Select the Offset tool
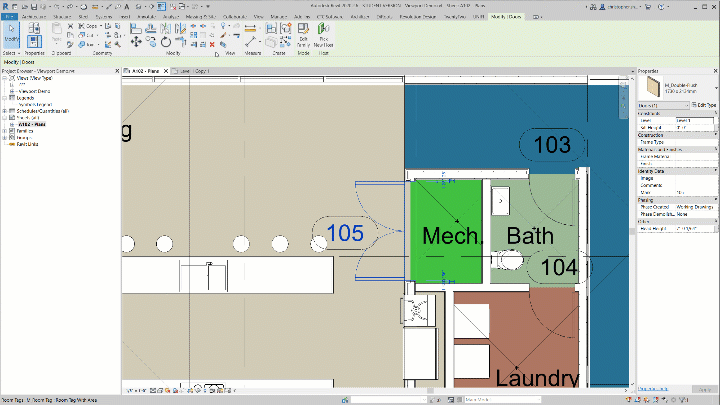The width and height of the screenshot is (720, 405). 151,28
